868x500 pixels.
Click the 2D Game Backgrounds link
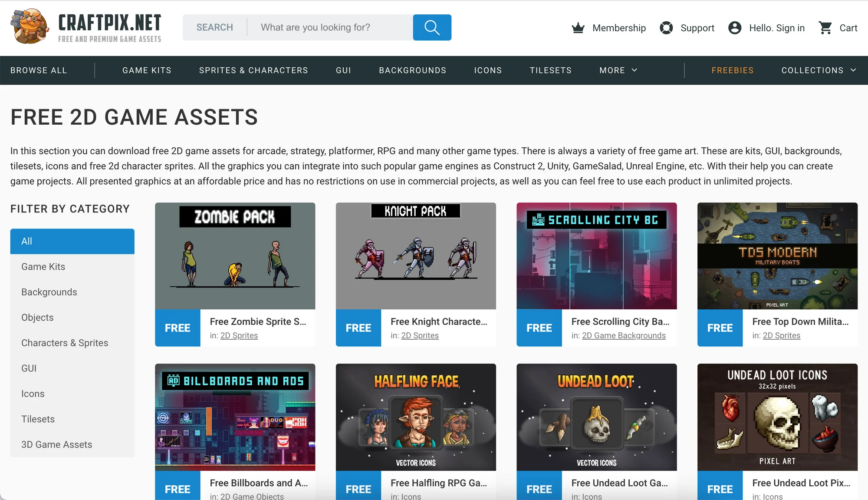click(624, 335)
